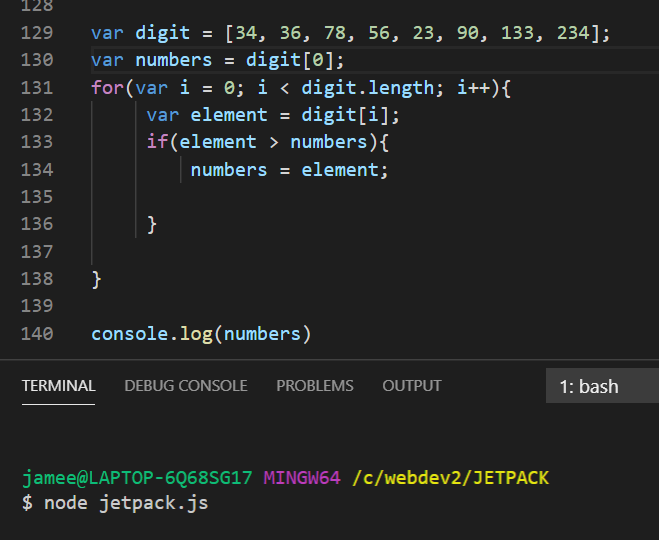Click the 'node jetpack.js' command in terminal

point(126,503)
